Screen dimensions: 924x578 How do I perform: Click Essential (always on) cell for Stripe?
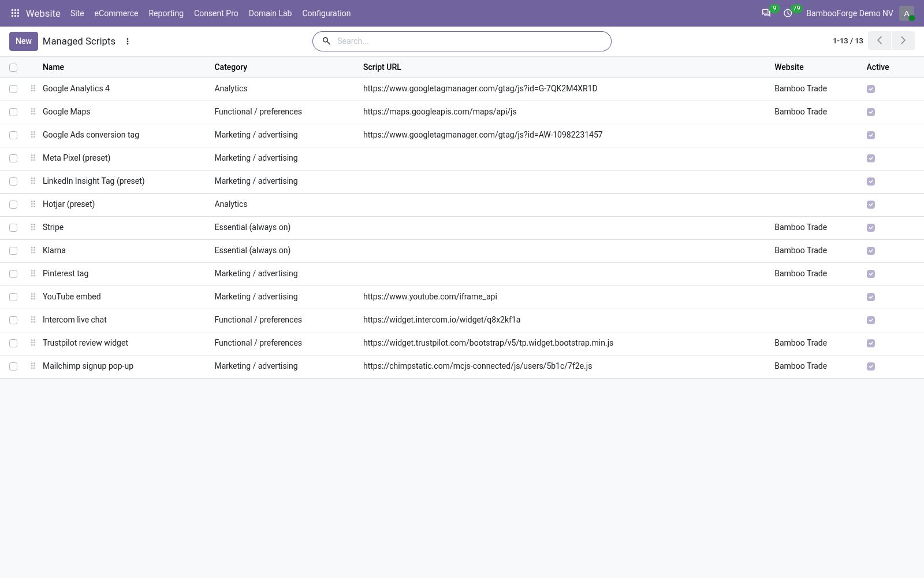252,227
